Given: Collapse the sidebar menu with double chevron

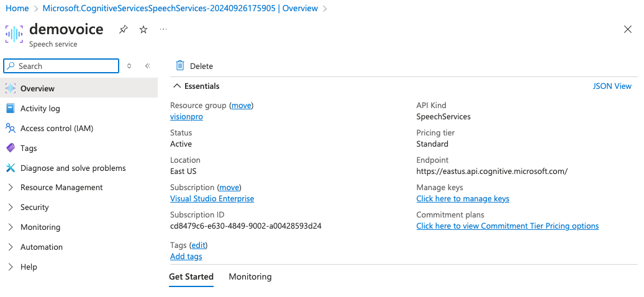Looking at the screenshot, I should coord(148,66).
